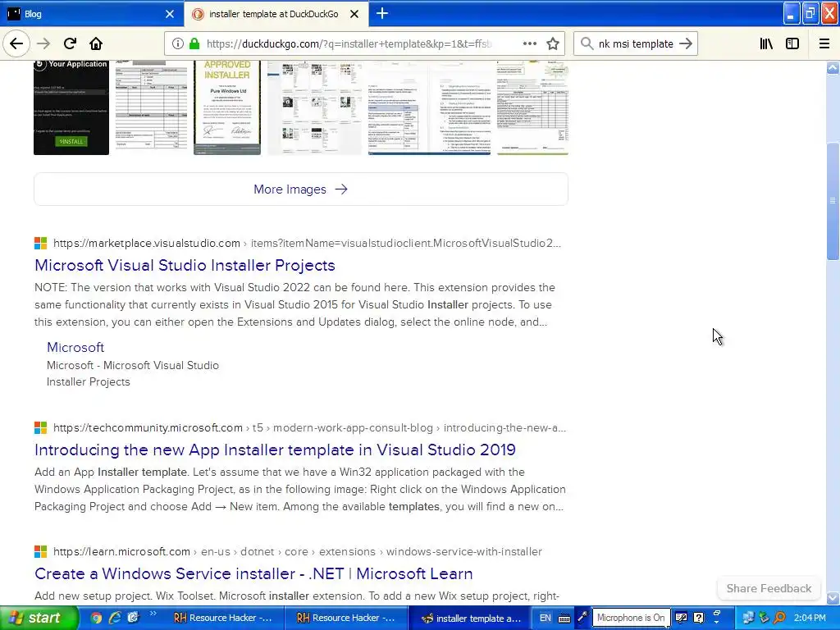
Task: Open the yellow-bordered form thumbnail
Action: (532, 107)
